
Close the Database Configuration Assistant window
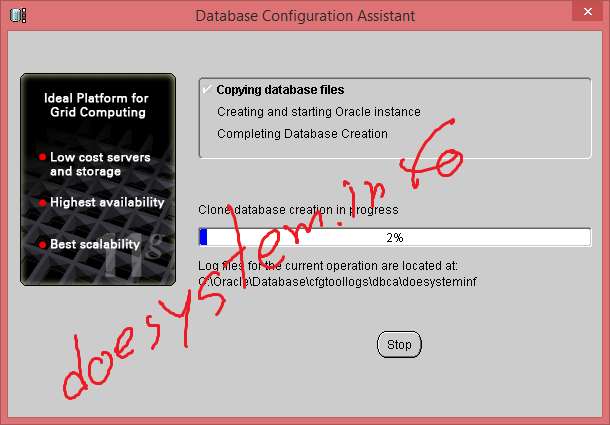click(587, 12)
